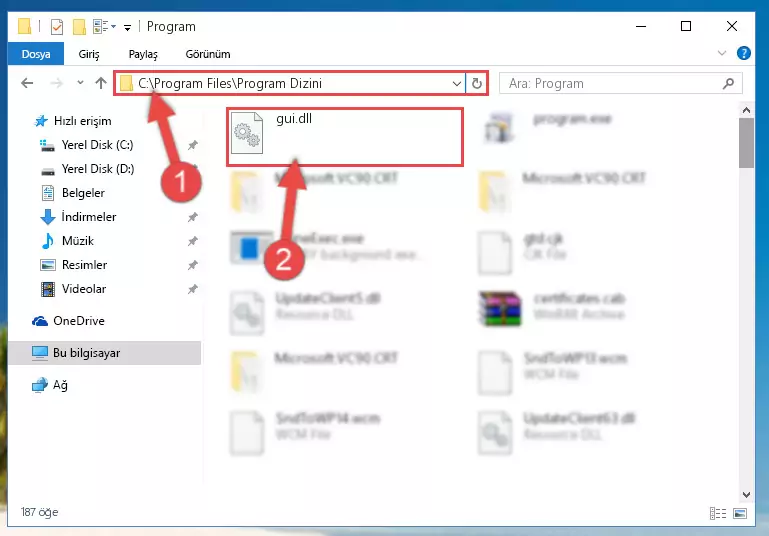Open Yerel Disk (D:)
The height and width of the screenshot is (536, 769).
click(86, 169)
